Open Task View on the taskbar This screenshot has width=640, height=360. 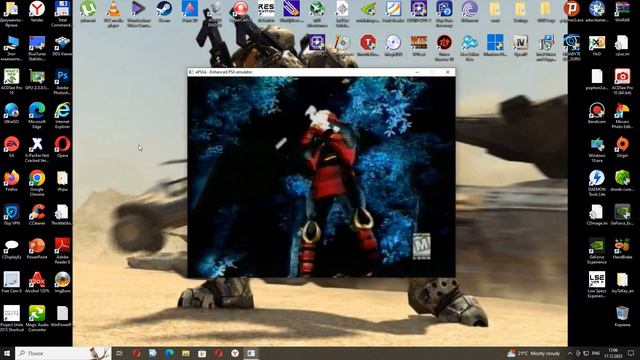pyautogui.click(x=120, y=353)
